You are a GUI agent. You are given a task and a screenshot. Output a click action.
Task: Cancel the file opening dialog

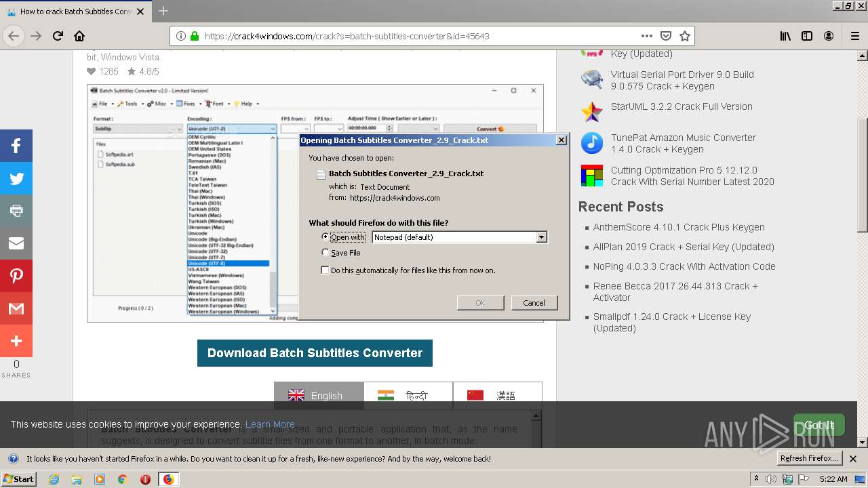click(534, 303)
